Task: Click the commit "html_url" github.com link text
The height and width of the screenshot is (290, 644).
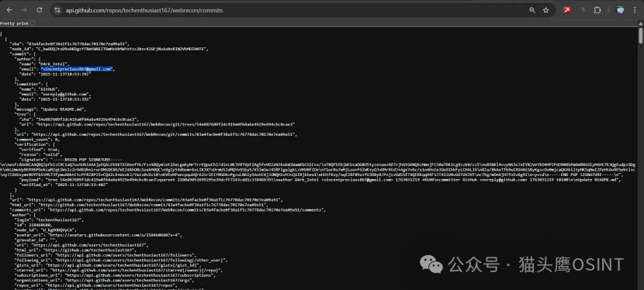Action: (153, 205)
